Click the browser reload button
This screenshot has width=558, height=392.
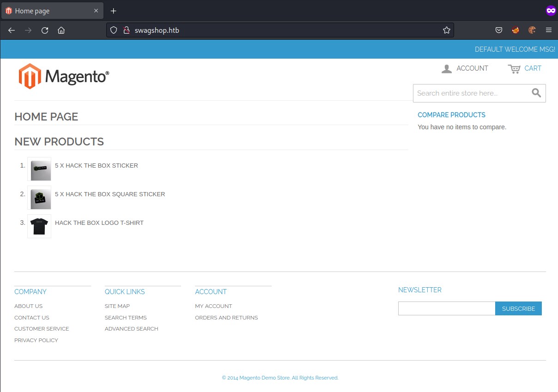[45, 30]
